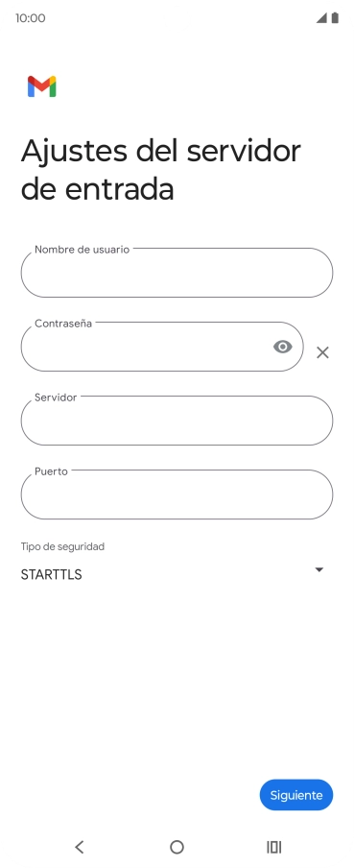
Task: Focus the Contraseña input field
Action: click(x=162, y=347)
